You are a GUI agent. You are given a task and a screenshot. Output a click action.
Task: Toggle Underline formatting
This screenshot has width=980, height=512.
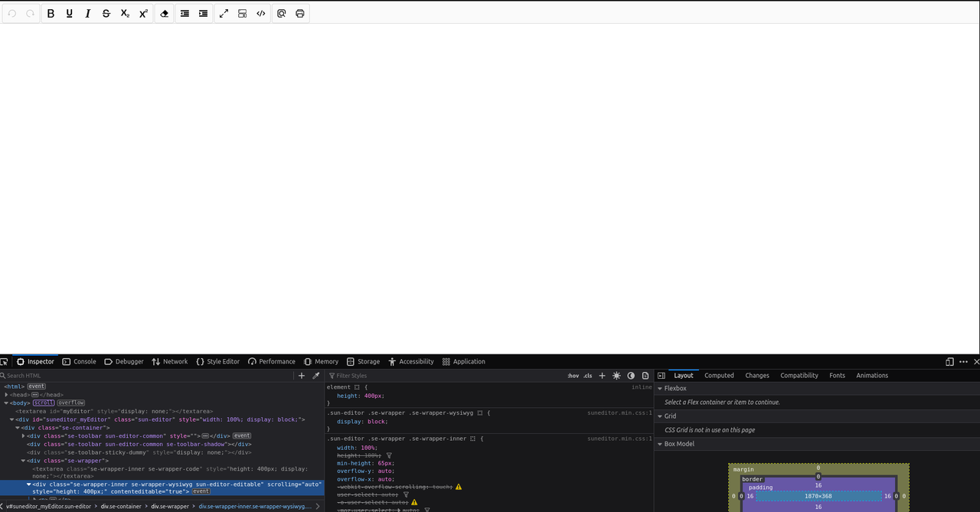click(69, 14)
